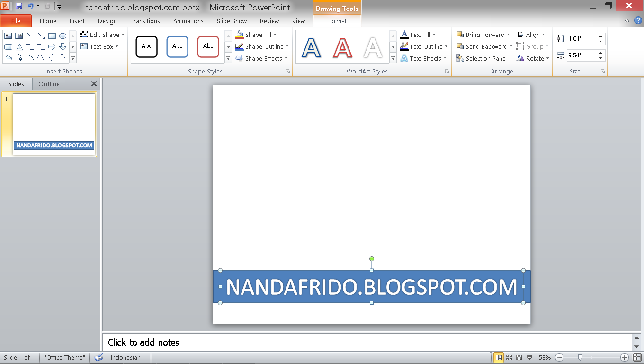
Task: Open the Align dropdown
Action: tap(531, 35)
